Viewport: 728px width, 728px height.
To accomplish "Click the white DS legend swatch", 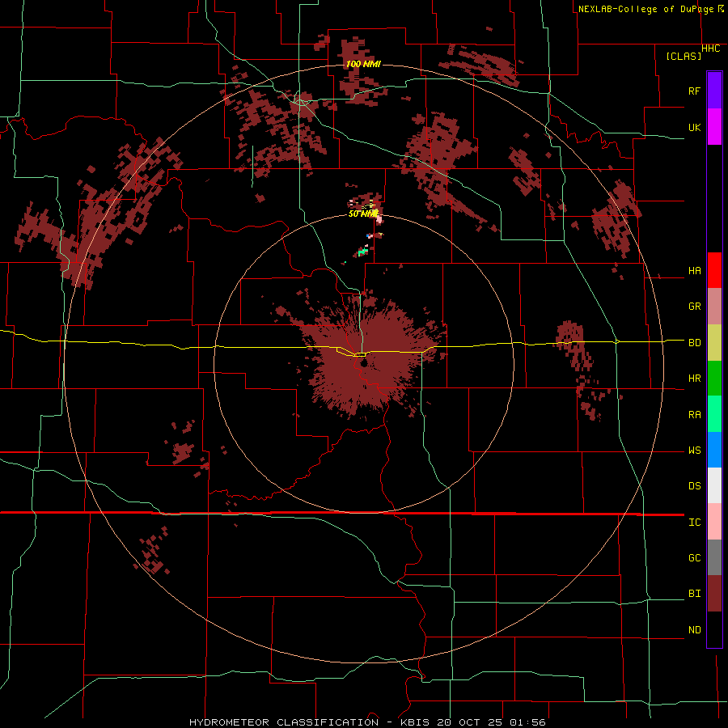I will click(714, 485).
